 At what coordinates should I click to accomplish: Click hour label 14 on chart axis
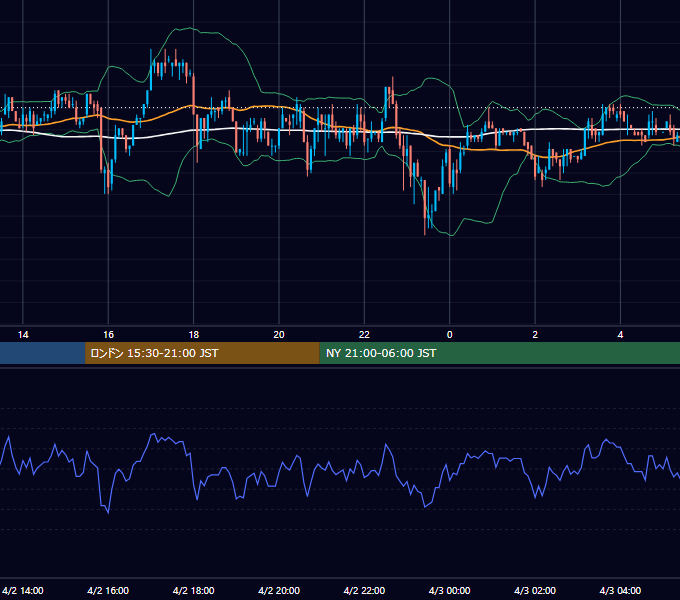(23, 335)
